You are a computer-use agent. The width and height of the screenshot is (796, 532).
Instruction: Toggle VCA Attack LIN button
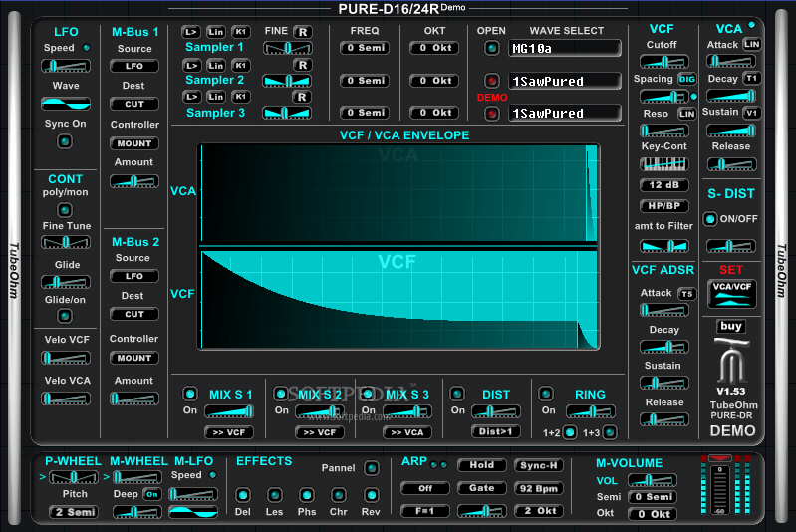tap(752, 44)
